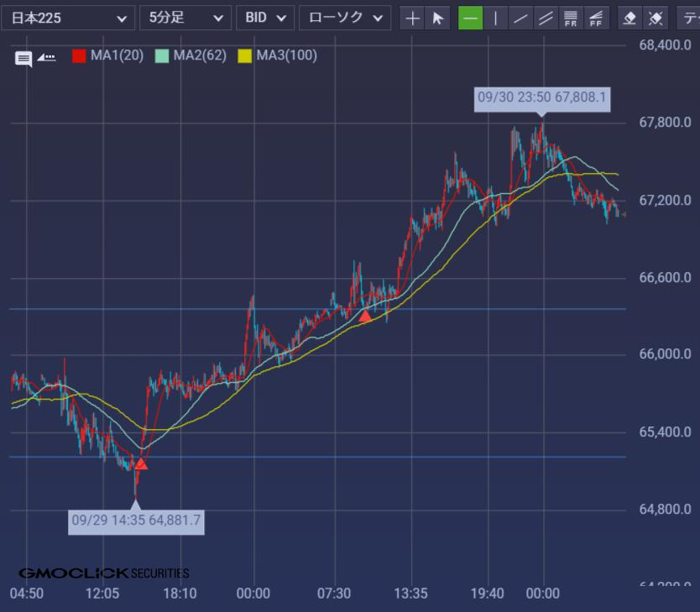
Task: Click the yellow MA3(100) color swatch
Action: 244,56
